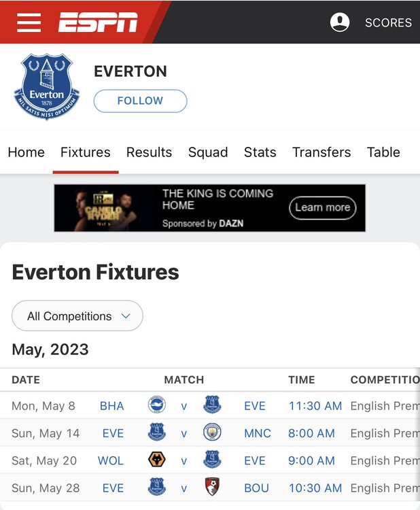The image size is (420, 510).
Task: Open the user profile icon
Action: coord(340,22)
